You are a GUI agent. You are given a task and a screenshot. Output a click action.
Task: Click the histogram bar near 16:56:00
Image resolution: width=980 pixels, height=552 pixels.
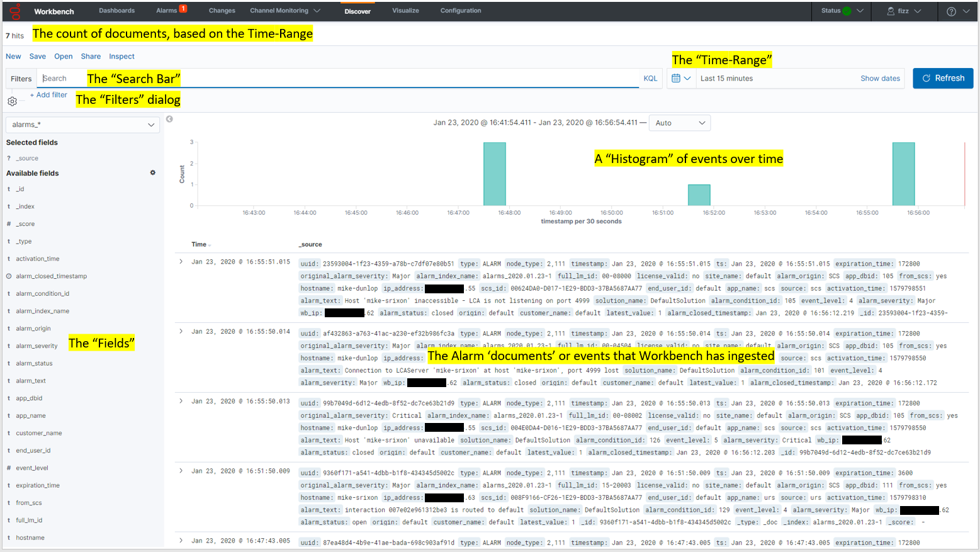(904, 174)
